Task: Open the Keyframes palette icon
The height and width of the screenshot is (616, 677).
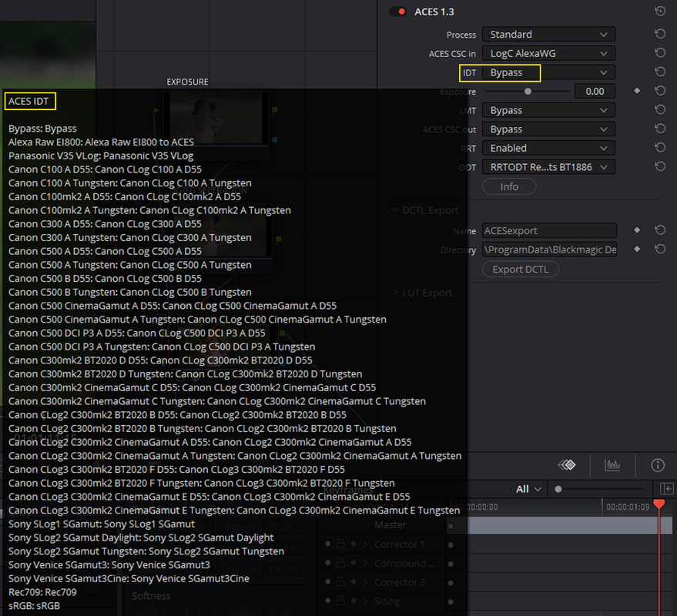Action: tap(567, 465)
